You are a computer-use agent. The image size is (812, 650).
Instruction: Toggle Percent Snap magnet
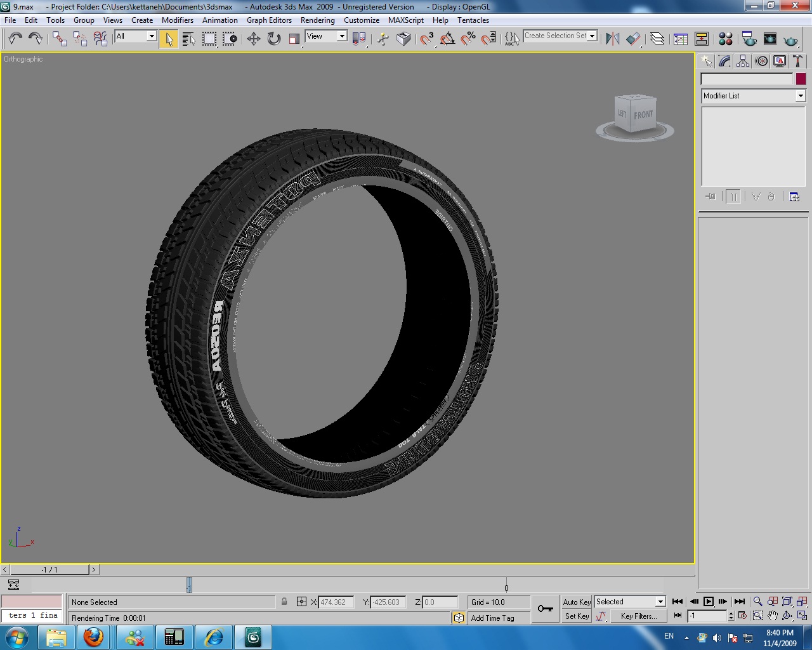pos(468,39)
